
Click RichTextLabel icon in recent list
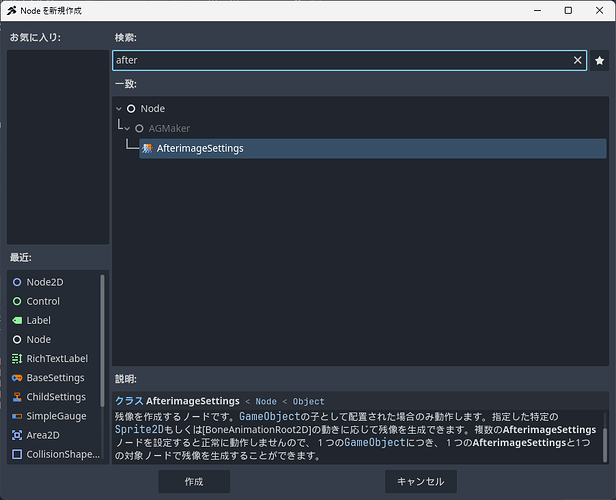17,359
